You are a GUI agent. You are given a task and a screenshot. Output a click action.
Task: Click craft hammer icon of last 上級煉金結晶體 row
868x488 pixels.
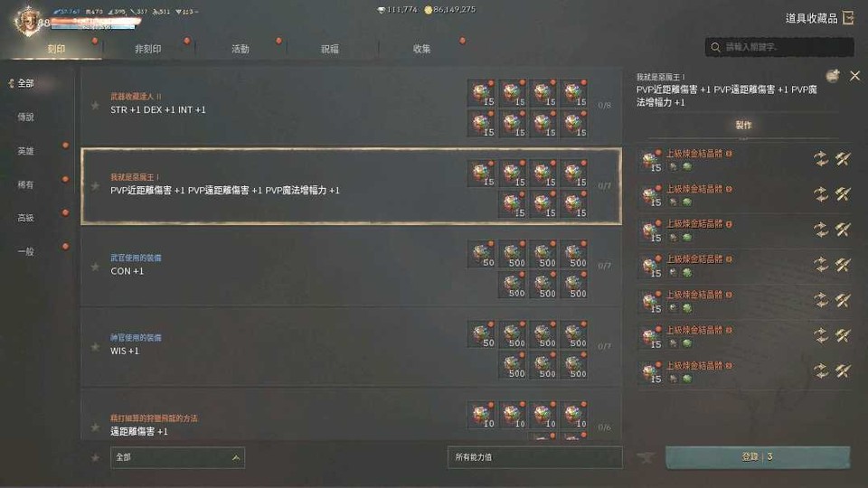[843, 371]
